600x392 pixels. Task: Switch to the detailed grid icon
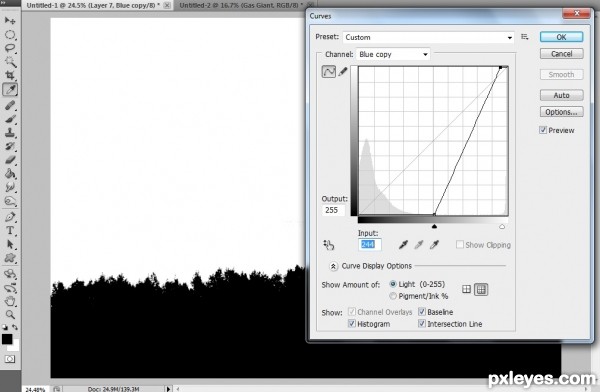coord(481,290)
